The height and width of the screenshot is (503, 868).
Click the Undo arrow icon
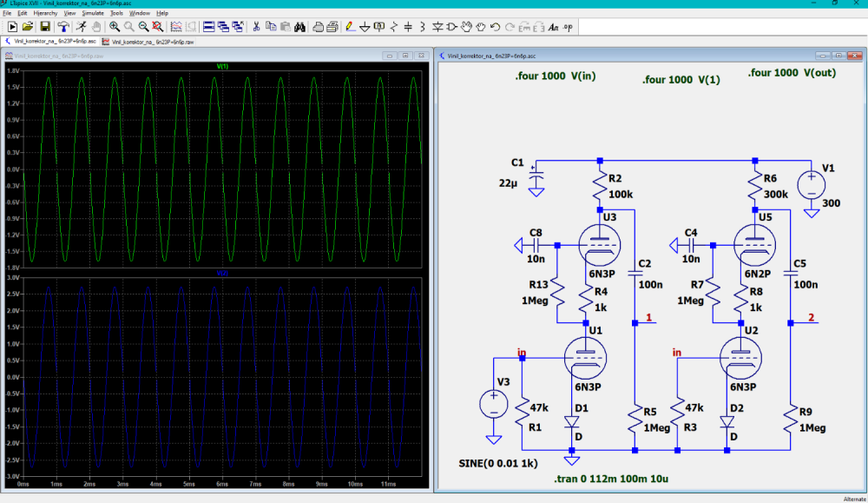[x=495, y=27]
